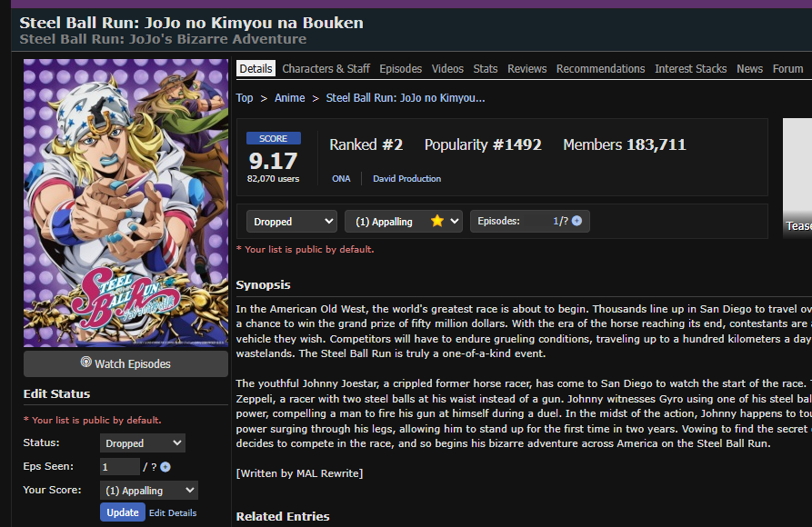
Task: Click the Synopsis heading
Action: click(x=263, y=284)
